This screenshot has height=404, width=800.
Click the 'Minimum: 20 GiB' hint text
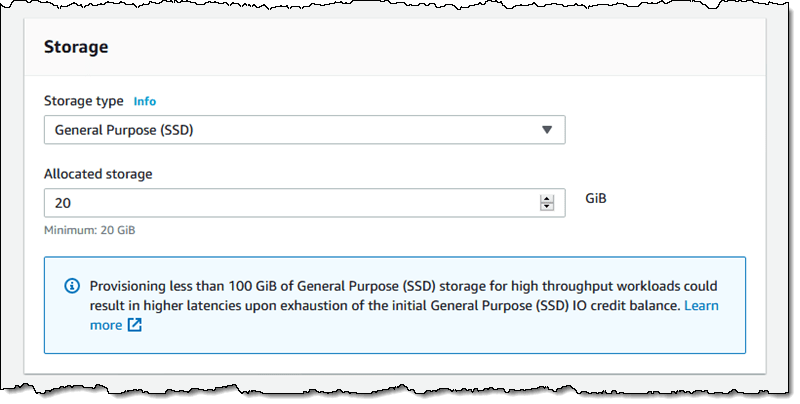90,230
